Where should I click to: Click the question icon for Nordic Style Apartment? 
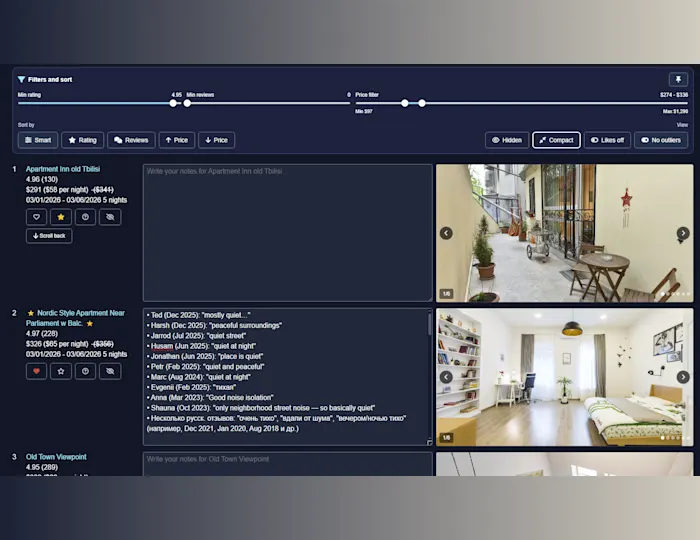[x=85, y=371]
